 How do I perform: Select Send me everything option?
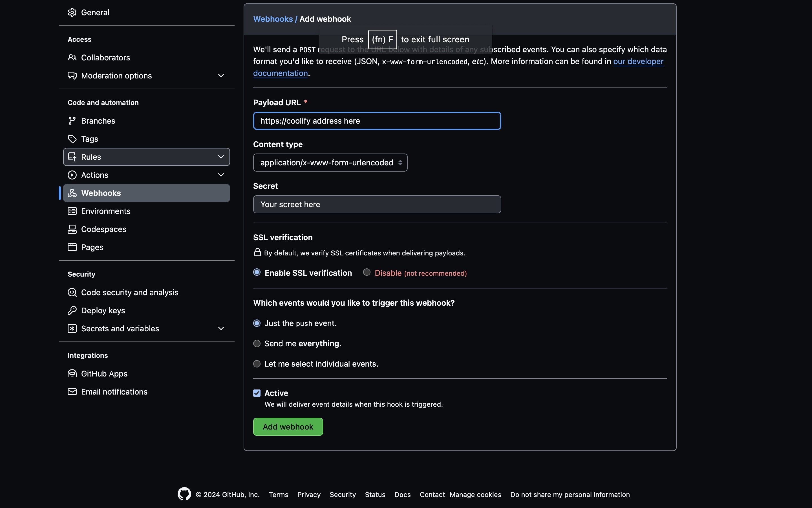coord(257,343)
